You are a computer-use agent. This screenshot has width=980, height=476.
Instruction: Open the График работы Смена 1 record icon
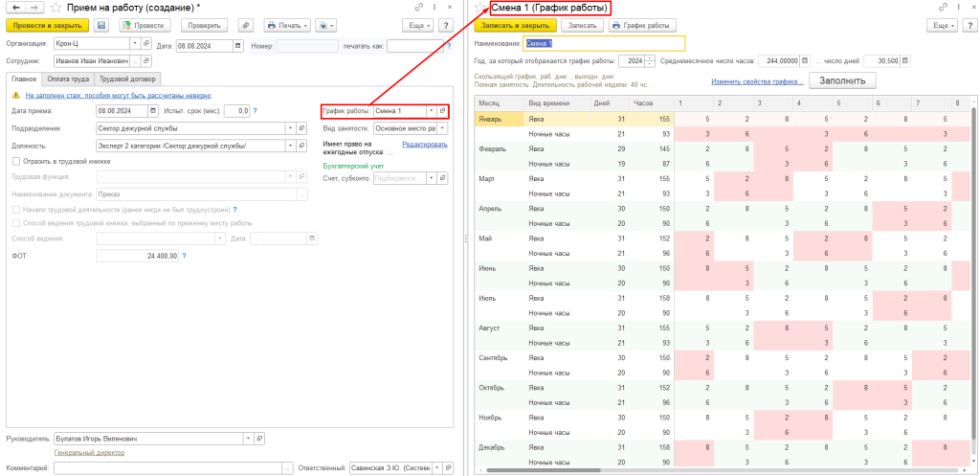pos(442,111)
